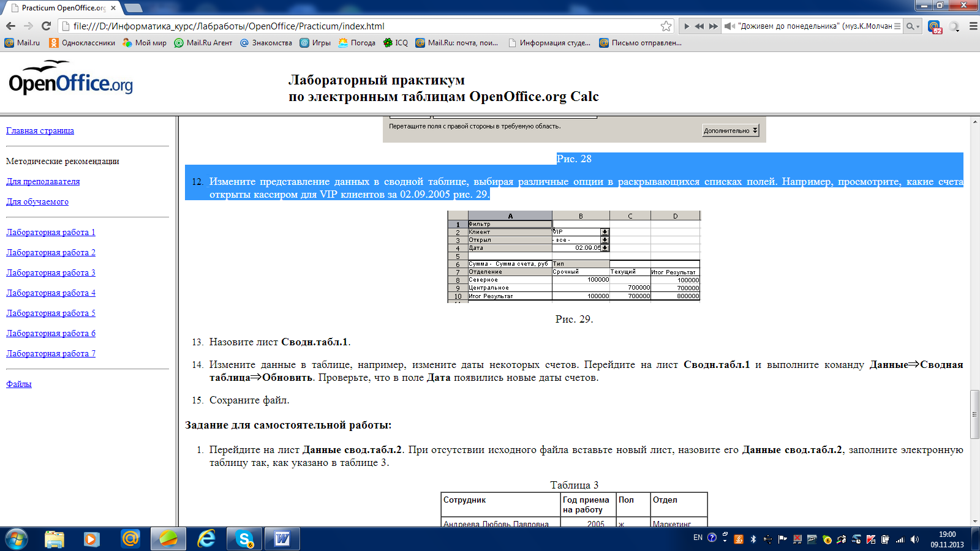Viewport: 980px width, 551px height.
Task: Click the Action Center flag tray icon
Action: coord(783,539)
